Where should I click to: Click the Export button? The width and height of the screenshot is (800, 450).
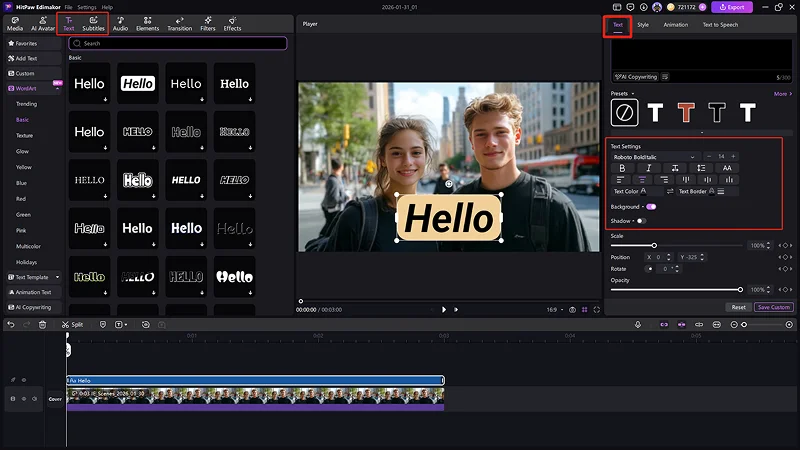point(732,7)
